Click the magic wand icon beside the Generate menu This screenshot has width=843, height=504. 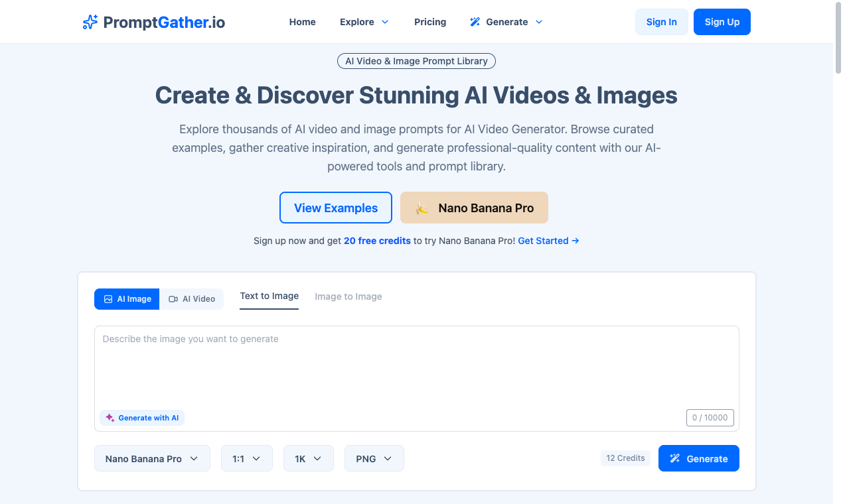[x=475, y=21]
